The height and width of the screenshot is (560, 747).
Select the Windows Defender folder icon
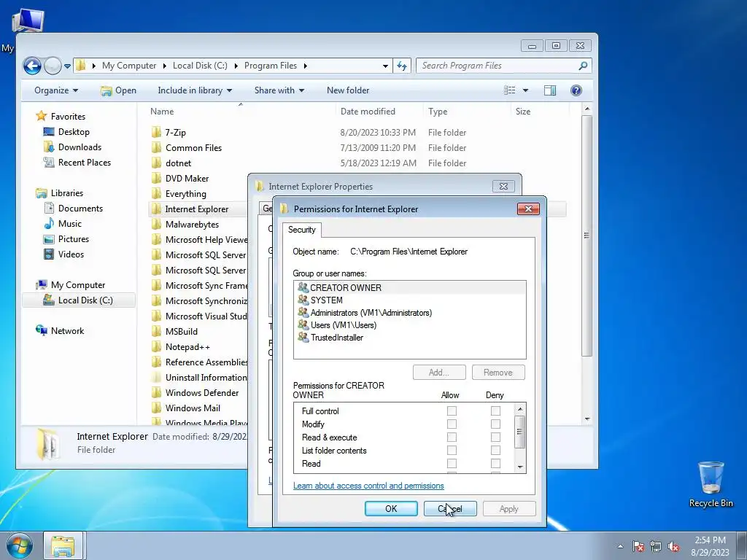point(156,392)
